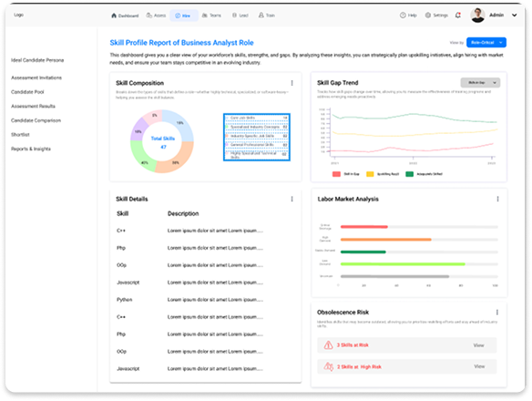Click the Description column header
Viewport: 532px width, 401px height.
[183, 213]
